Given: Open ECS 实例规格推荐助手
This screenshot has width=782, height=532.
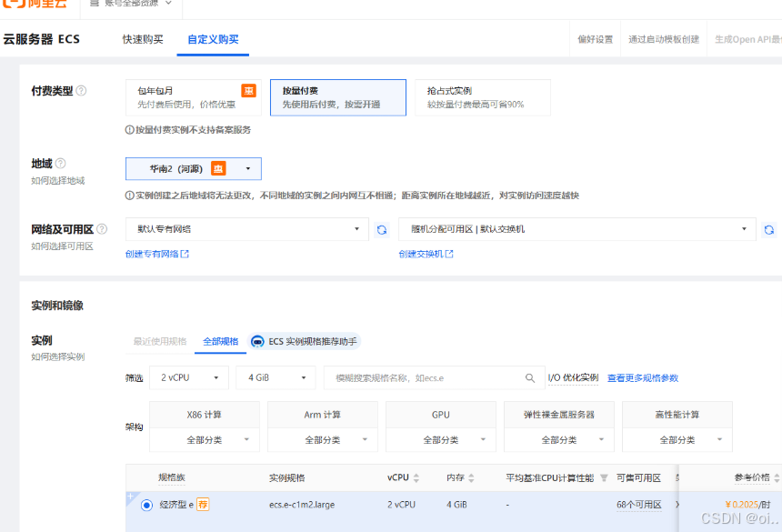Looking at the screenshot, I should pos(305,341).
